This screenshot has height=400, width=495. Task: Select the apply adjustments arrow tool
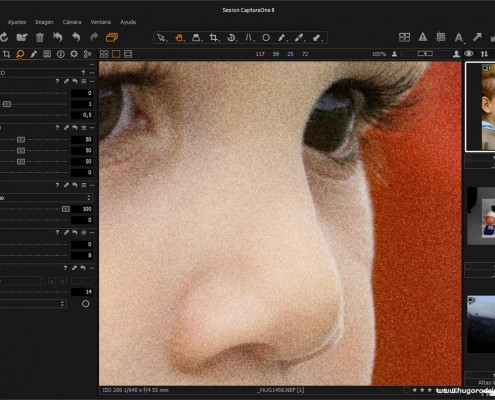(317, 38)
